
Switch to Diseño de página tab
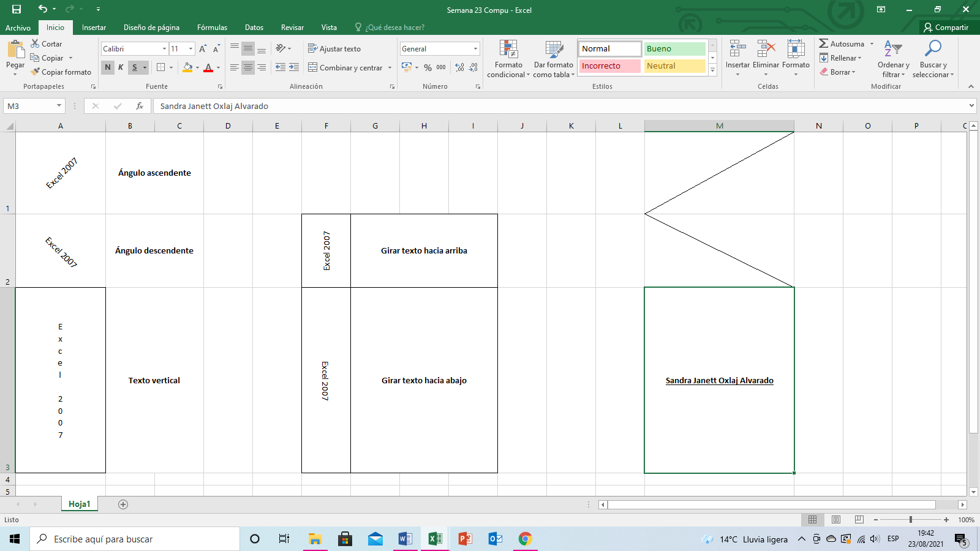[x=151, y=28]
